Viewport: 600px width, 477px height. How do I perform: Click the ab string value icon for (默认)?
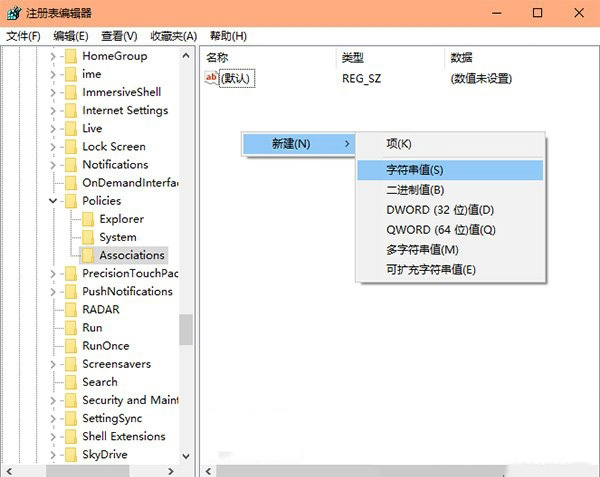[x=211, y=78]
